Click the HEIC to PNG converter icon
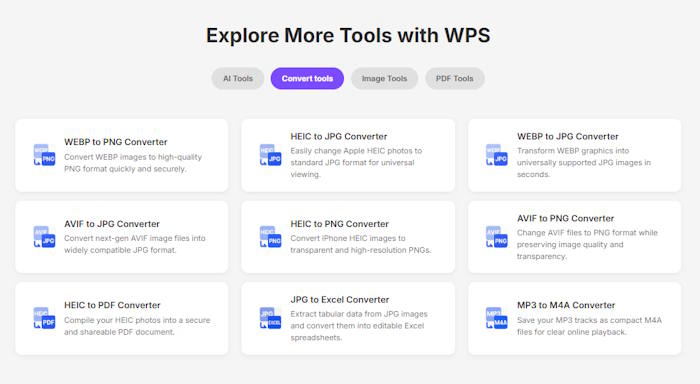This screenshot has height=384, width=700. pyautogui.click(x=271, y=237)
